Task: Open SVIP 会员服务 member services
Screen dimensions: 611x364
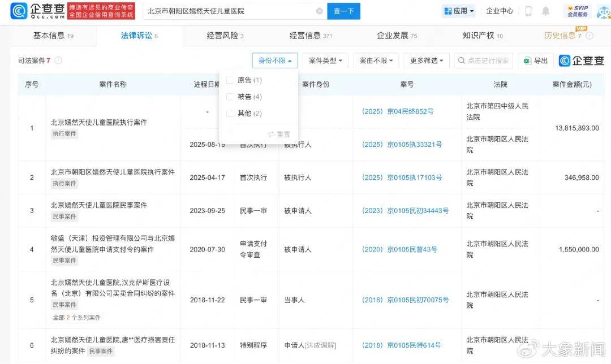Action: point(578,10)
